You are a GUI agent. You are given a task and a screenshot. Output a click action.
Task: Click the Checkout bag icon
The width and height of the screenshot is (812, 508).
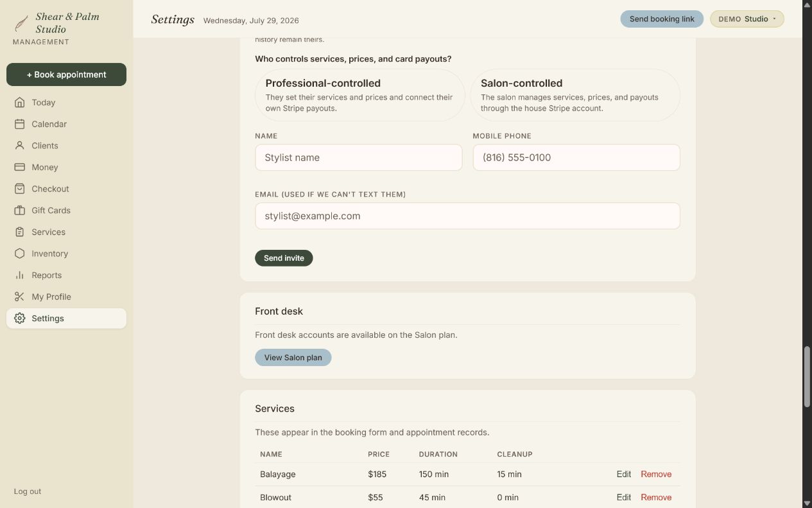pyautogui.click(x=20, y=189)
